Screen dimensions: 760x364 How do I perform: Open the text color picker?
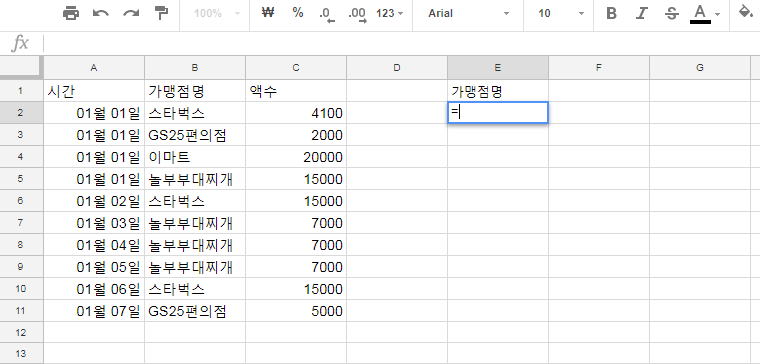tap(701, 14)
